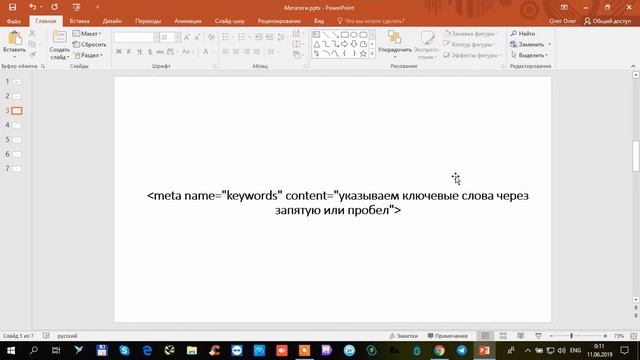Open the Раздел (Section) dropdown
The width and height of the screenshot is (640, 360).
[x=89, y=55]
